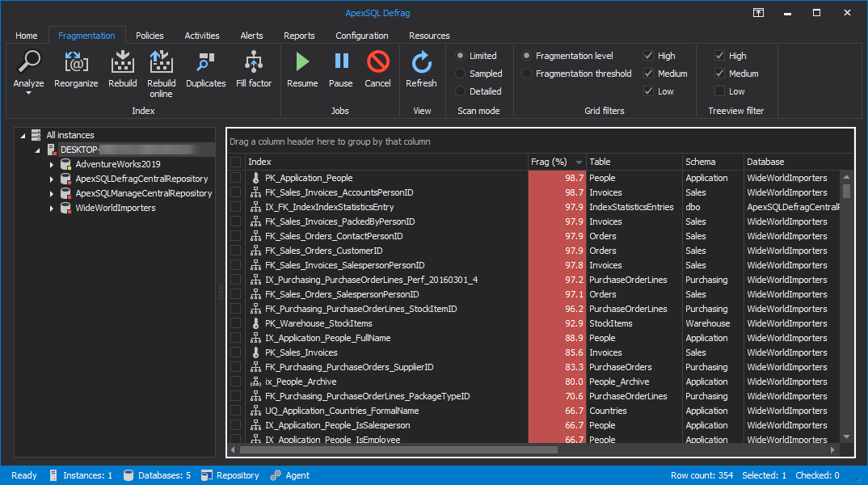This screenshot has height=485, width=868.
Task: Click the Databases icon in status bar
Action: pos(129,475)
